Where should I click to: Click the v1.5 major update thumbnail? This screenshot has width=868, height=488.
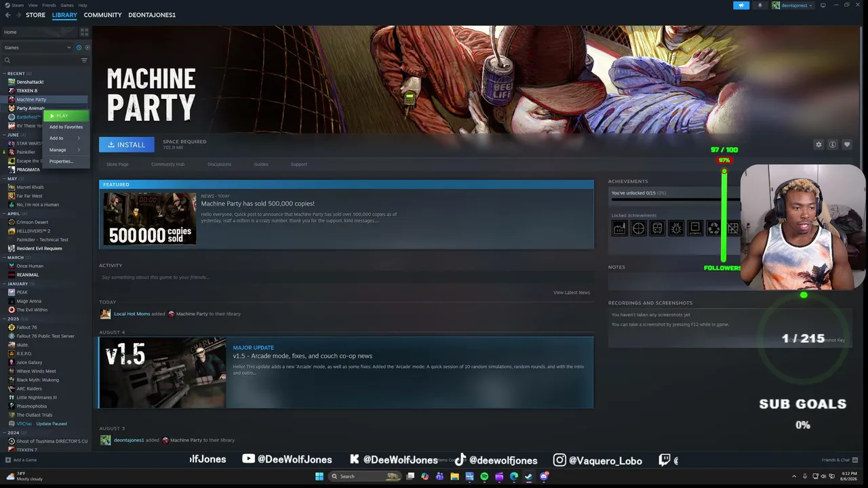(x=163, y=373)
